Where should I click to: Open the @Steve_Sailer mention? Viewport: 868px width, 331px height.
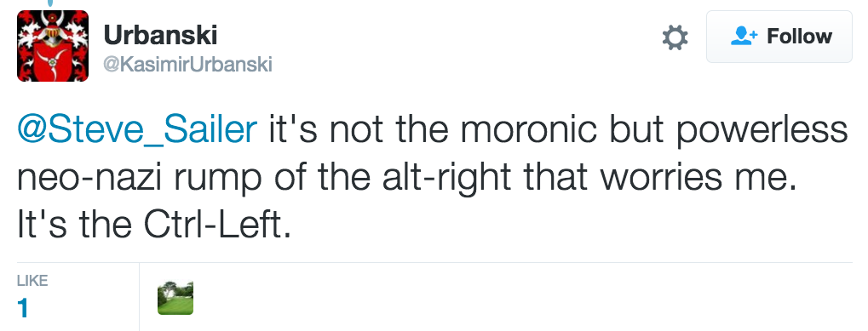pos(137,130)
